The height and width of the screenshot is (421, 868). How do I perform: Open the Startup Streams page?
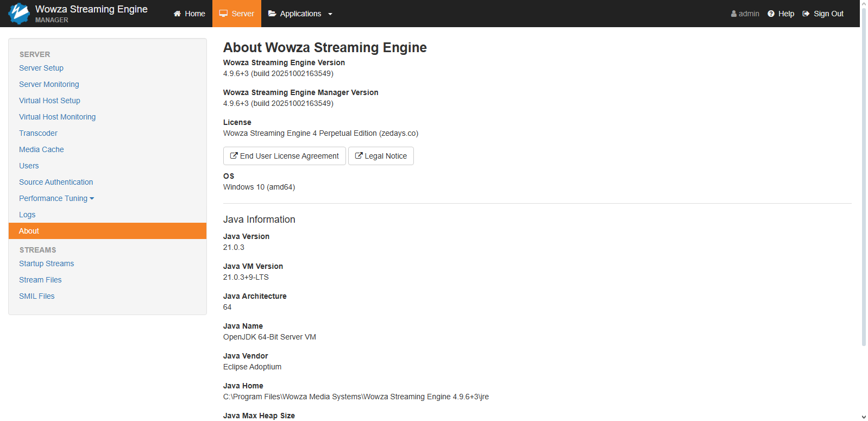pyautogui.click(x=46, y=263)
